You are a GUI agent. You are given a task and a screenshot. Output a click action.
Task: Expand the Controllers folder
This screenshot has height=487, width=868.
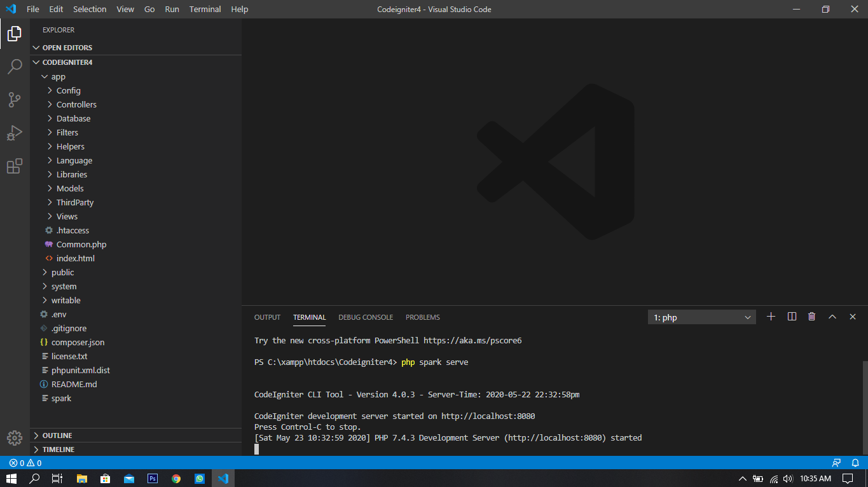(x=135, y=104)
